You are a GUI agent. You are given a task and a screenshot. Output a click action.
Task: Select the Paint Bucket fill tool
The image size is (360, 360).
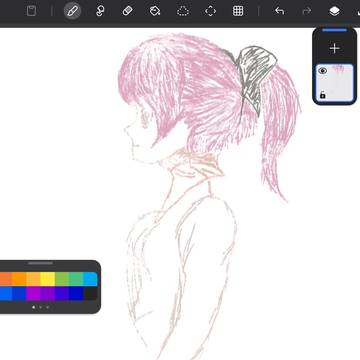155,11
